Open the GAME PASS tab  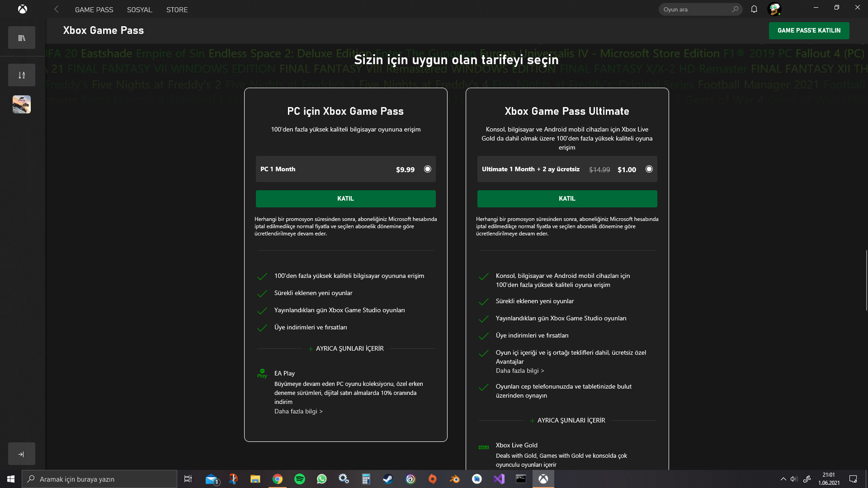pos(94,9)
